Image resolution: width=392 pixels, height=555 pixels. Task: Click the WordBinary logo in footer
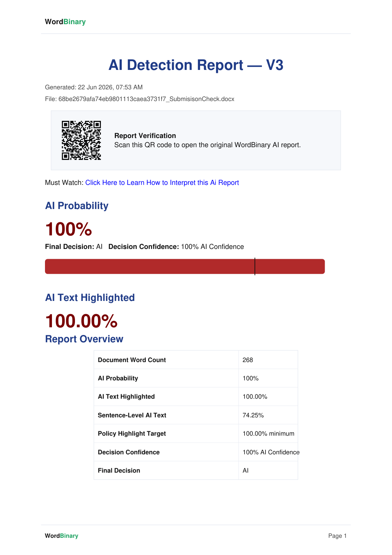coord(61,536)
